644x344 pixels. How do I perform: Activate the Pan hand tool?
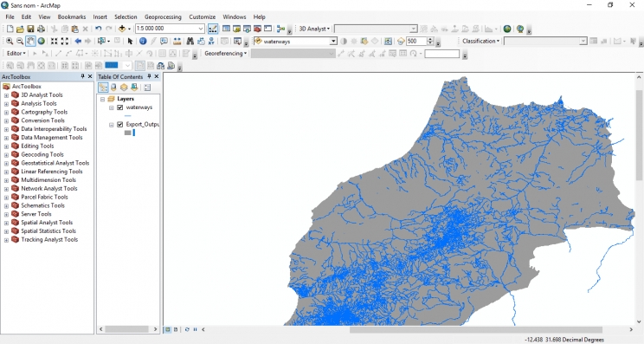[31, 41]
